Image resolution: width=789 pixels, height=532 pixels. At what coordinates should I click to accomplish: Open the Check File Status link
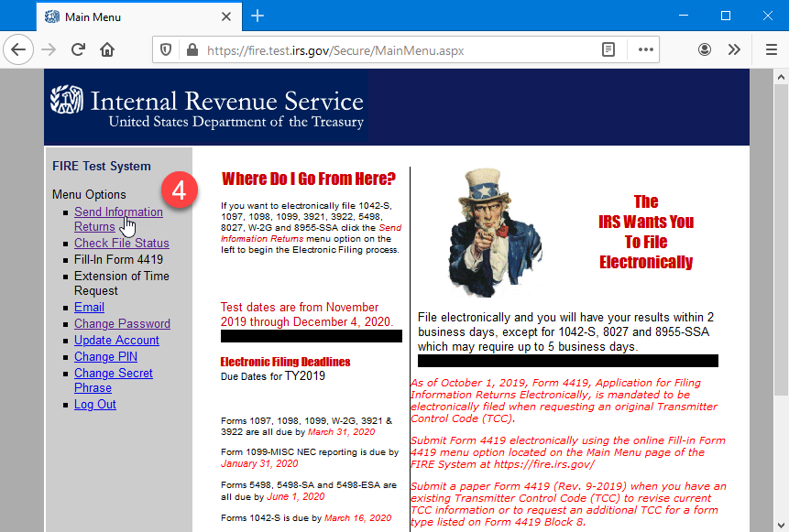tap(121, 243)
